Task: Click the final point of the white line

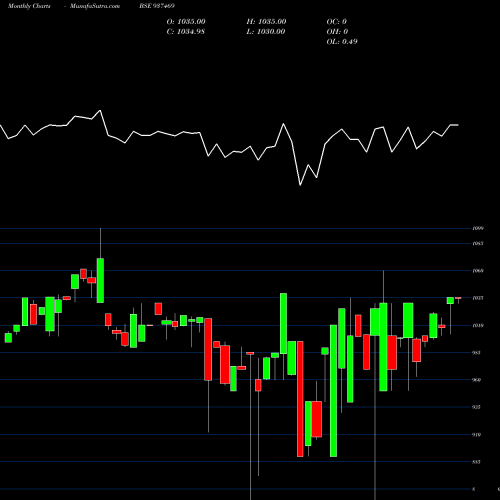Action: click(458, 125)
